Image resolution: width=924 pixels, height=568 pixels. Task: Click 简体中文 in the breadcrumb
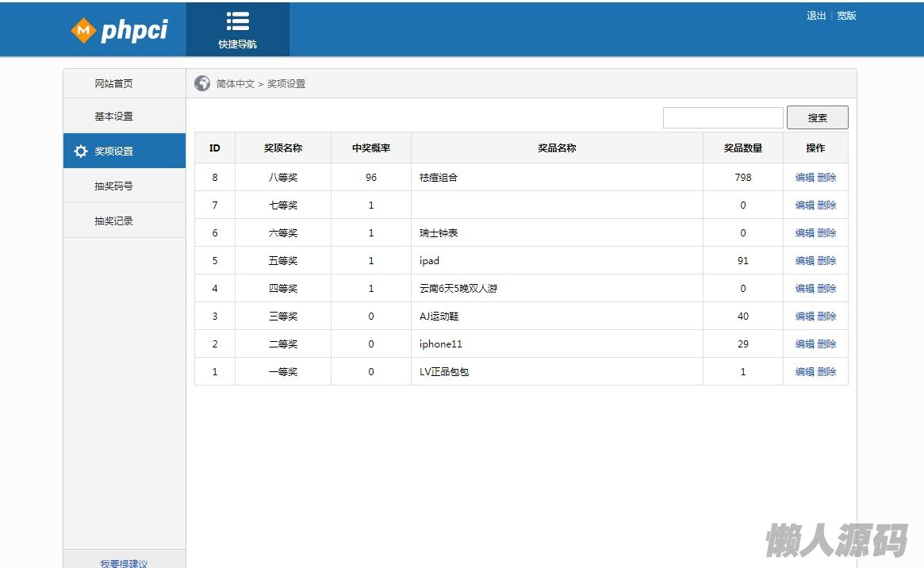(236, 84)
